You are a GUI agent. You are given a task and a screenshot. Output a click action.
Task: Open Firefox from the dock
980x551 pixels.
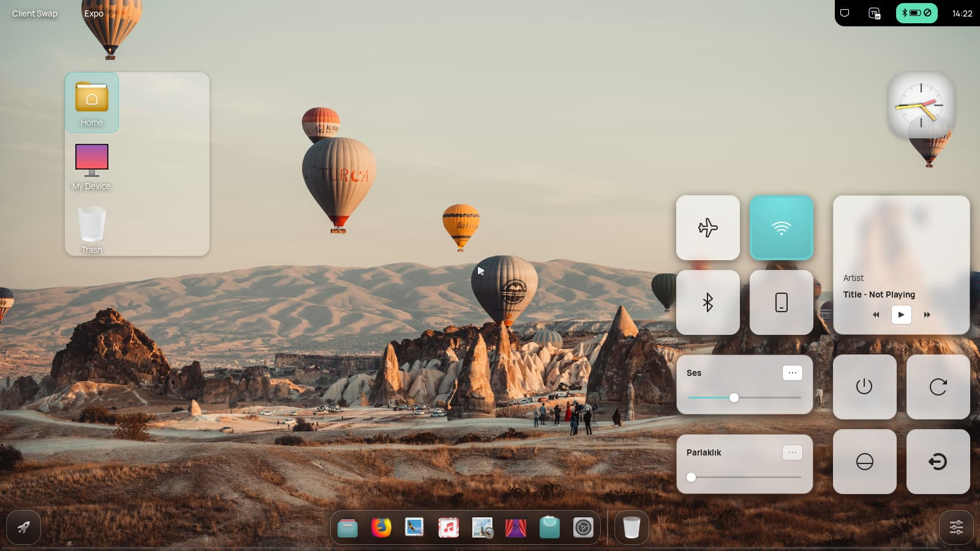(381, 527)
